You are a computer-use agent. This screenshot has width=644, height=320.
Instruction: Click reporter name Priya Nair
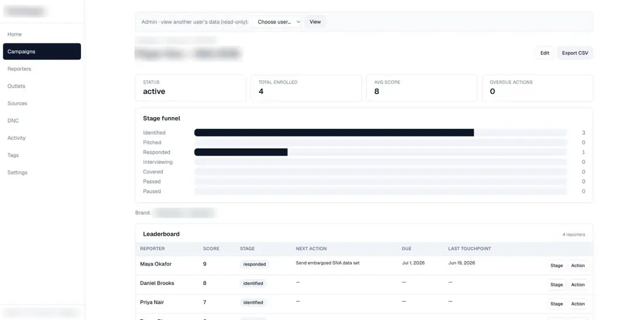152,302
